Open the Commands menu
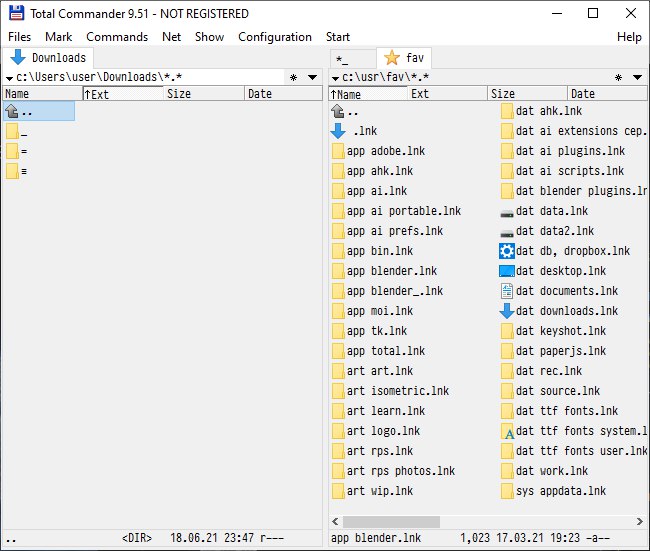This screenshot has width=650, height=551. click(x=117, y=37)
